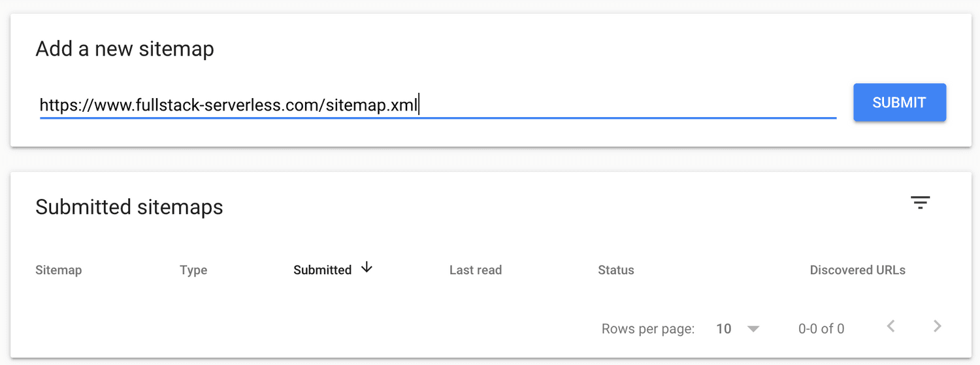This screenshot has height=365, width=980.
Task: Click the sort arrow beside Submitted
Action: pos(367,267)
